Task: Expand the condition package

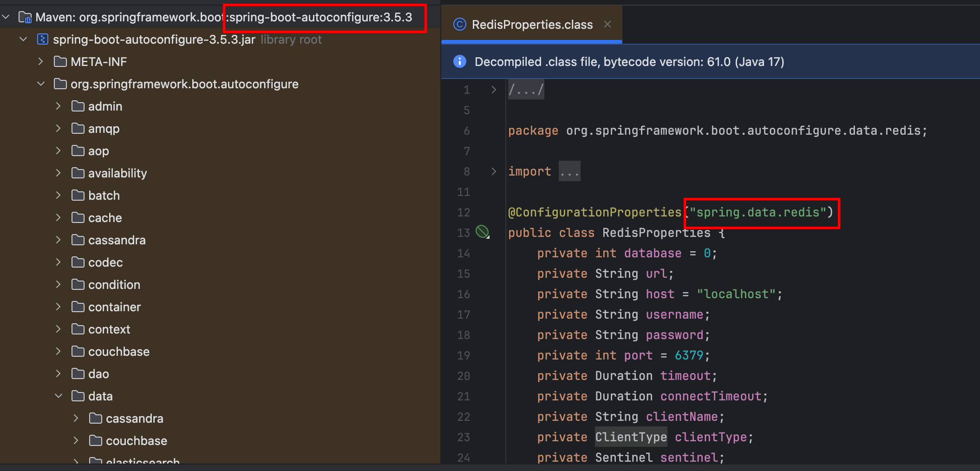Action: (x=59, y=285)
